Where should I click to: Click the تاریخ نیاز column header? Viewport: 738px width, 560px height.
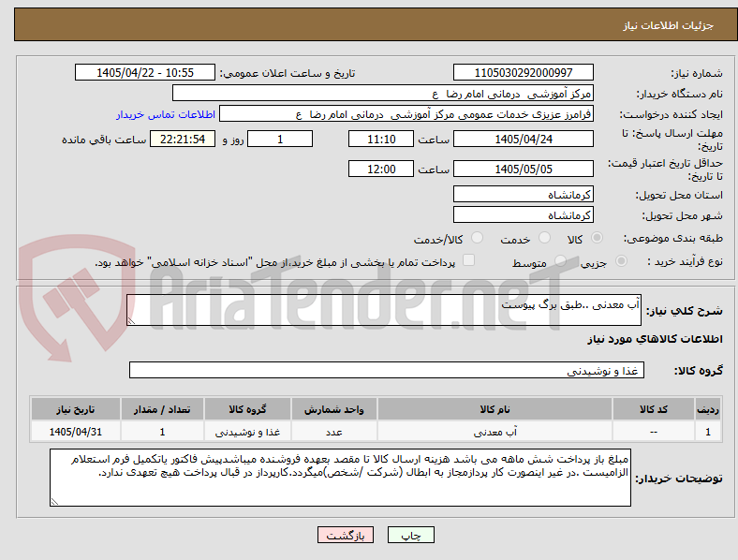click(75, 409)
